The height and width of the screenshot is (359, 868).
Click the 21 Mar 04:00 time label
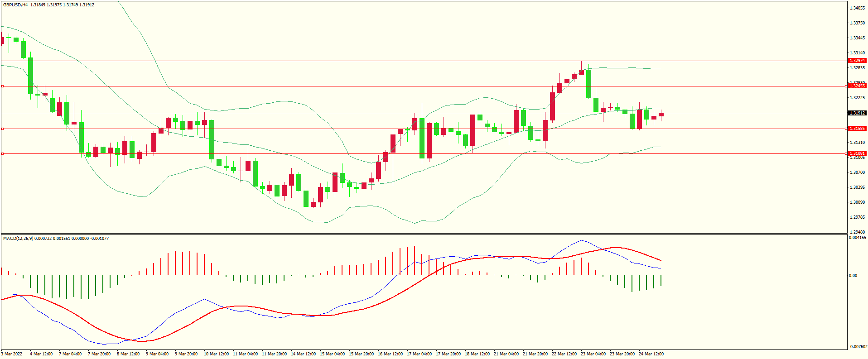(506, 354)
